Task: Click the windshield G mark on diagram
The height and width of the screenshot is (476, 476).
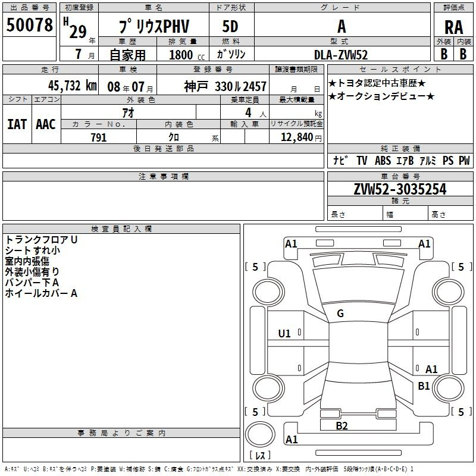Action: [x=340, y=314]
